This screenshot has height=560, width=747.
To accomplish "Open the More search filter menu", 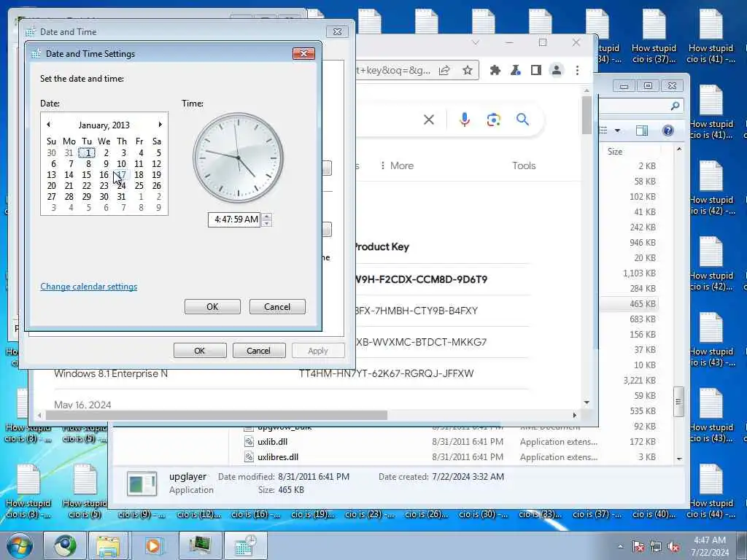I will pyautogui.click(x=396, y=166).
